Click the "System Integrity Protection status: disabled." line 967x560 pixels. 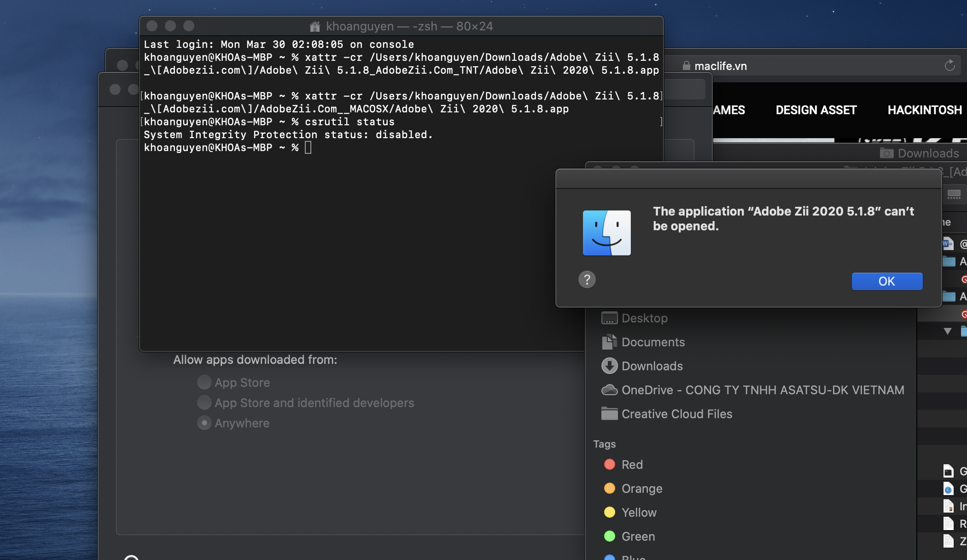coord(288,135)
